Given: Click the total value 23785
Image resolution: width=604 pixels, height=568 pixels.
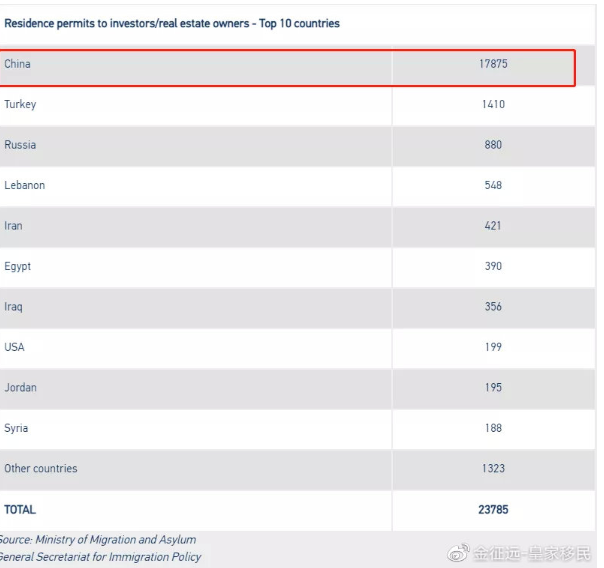Looking at the screenshot, I should point(493,509).
